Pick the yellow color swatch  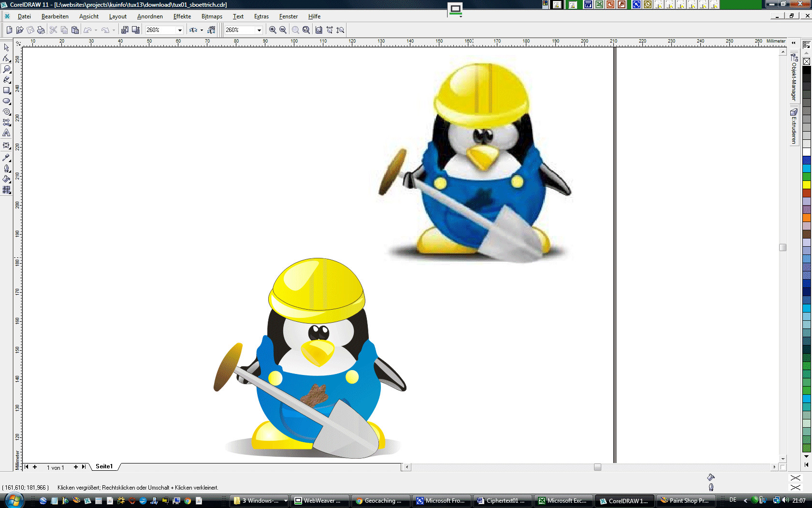(x=807, y=185)
